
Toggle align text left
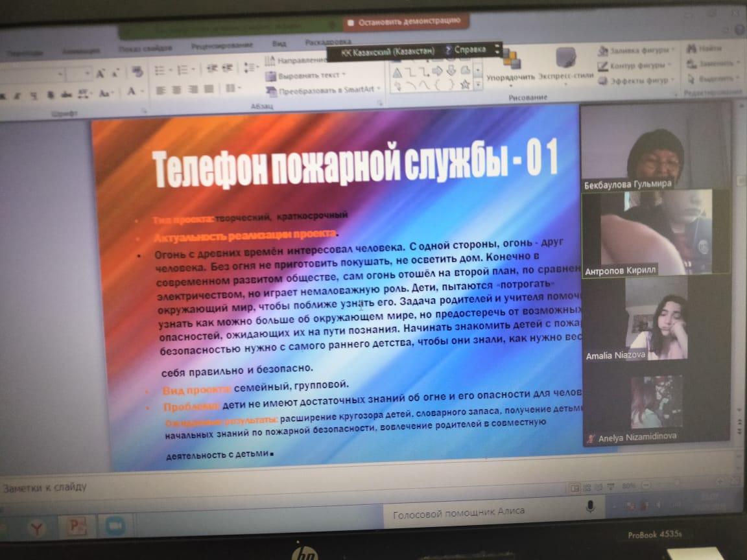pos(160,90)
